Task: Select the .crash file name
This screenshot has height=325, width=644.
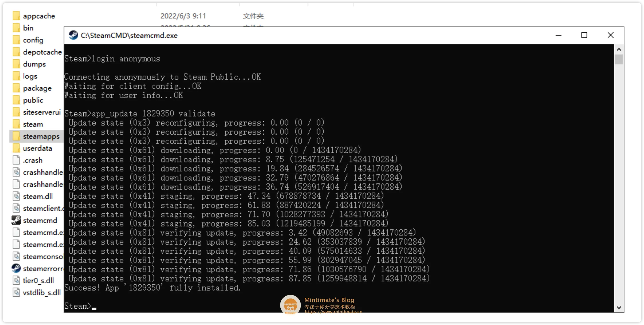Action: pyautogui.click(x=33, y=160)
